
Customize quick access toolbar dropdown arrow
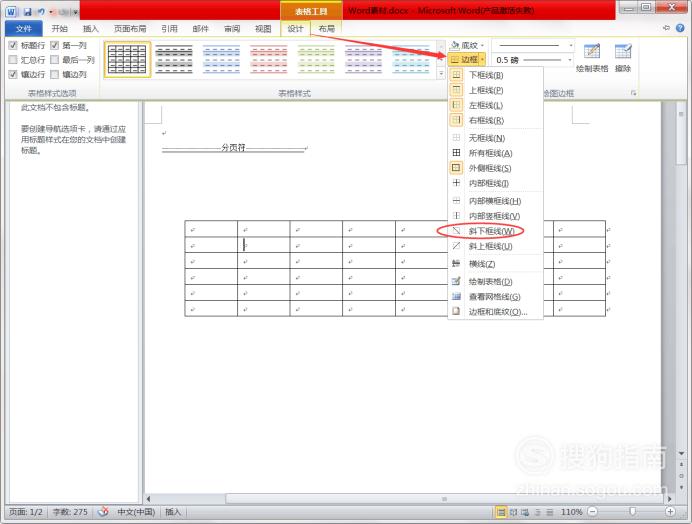tap(76, 12)
